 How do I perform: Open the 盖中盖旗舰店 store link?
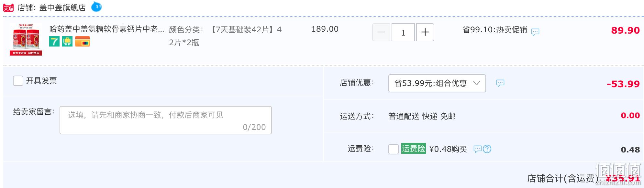pos(62,7)
